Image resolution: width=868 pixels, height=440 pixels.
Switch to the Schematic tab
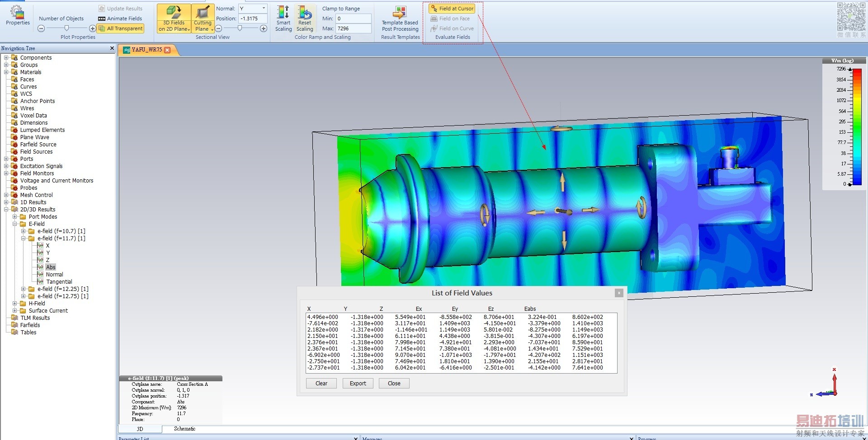(185, 429)
